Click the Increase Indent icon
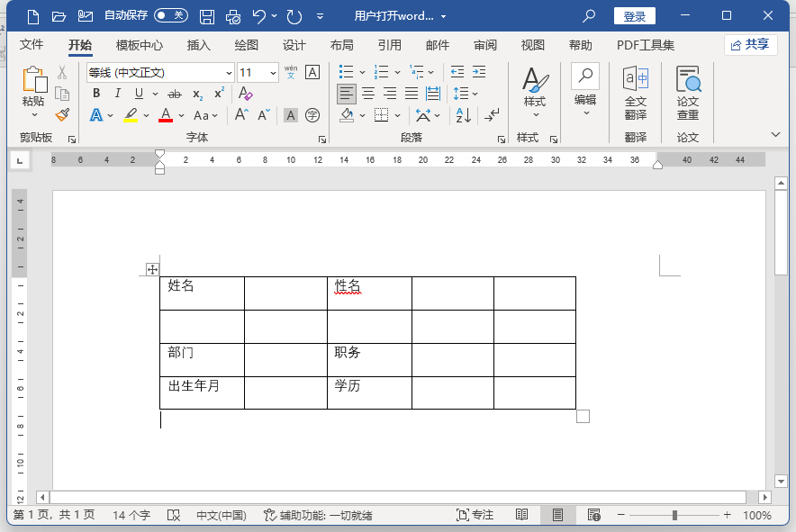This screenshot has height=532, width=796. tap(479, 72)
